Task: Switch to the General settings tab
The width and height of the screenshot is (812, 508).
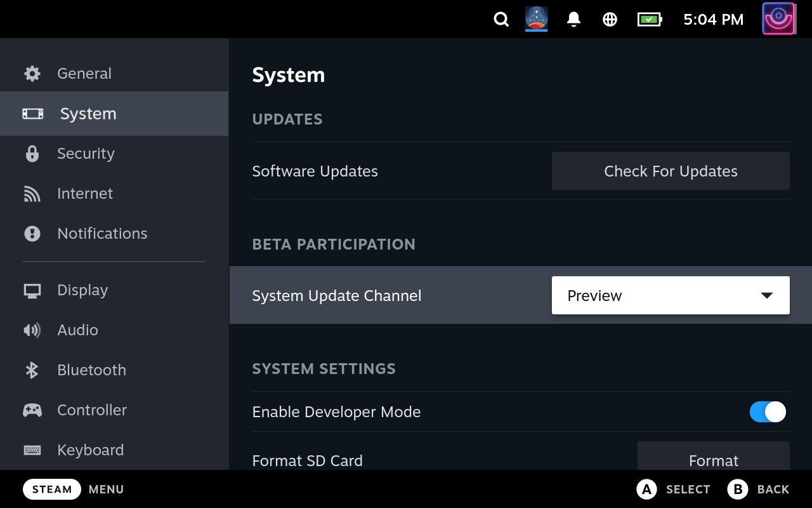Action: pyautogui.click(x=84, y=73)
